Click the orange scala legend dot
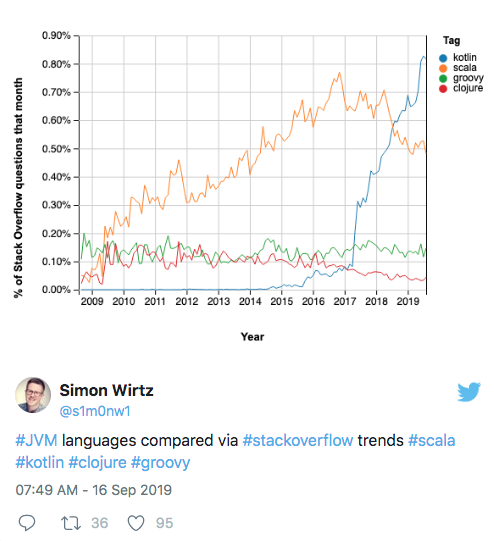The image size is (494, 541). (x=443, y=68)
